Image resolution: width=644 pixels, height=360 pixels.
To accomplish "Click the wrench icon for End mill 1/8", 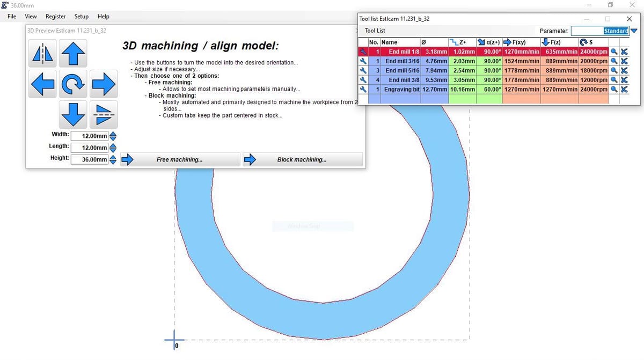I will pos(363,52).
